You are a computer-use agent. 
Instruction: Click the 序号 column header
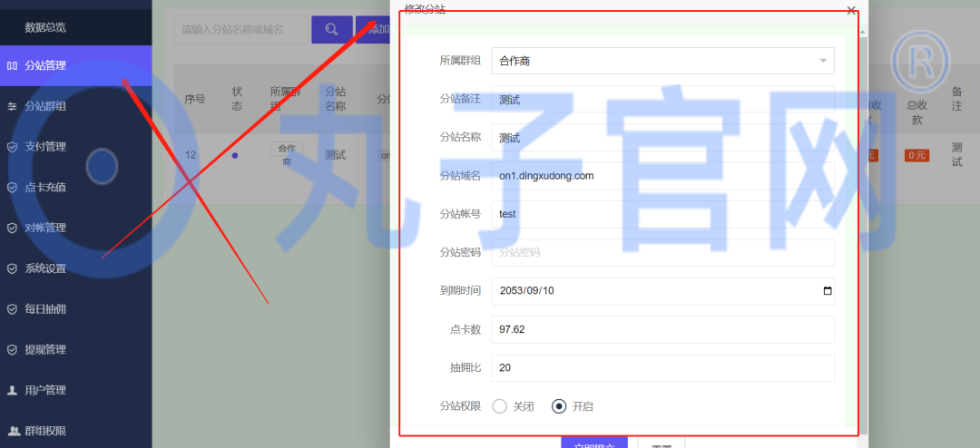pyautogui.click(x=194, y=100)
